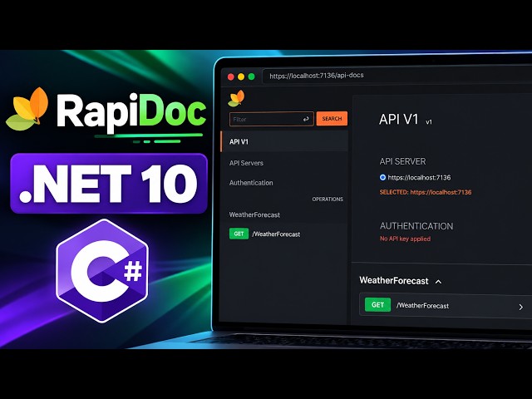Click the large RapiDoc leaf logo
The width and height of the screenshot is (532, 399).
(x=27, y=109)
